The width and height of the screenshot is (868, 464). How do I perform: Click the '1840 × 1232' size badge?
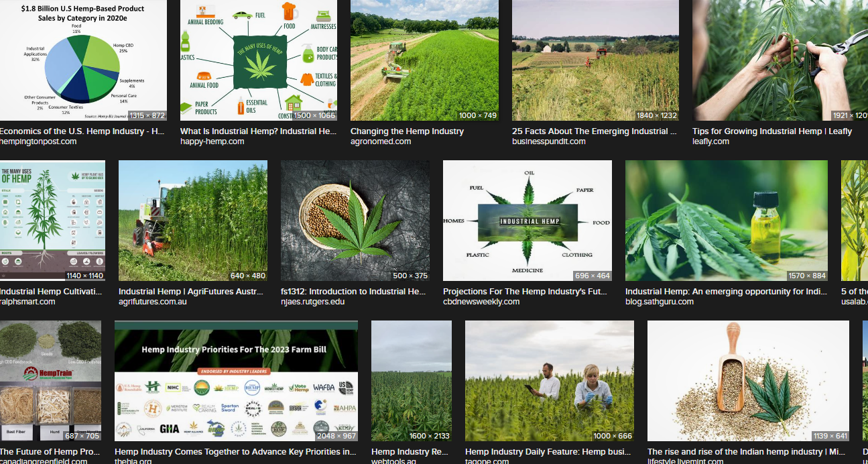[x=656, y=115]
